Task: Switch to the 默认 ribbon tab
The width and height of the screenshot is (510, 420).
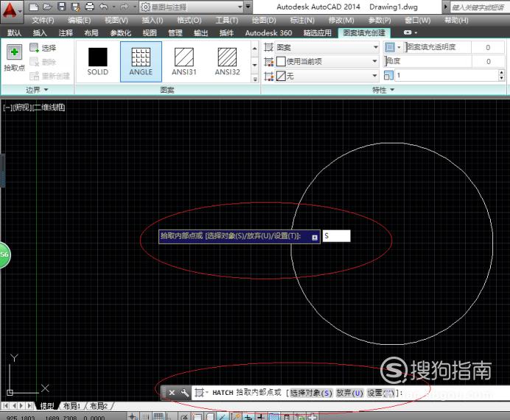Action: click(x=14, y=33)
